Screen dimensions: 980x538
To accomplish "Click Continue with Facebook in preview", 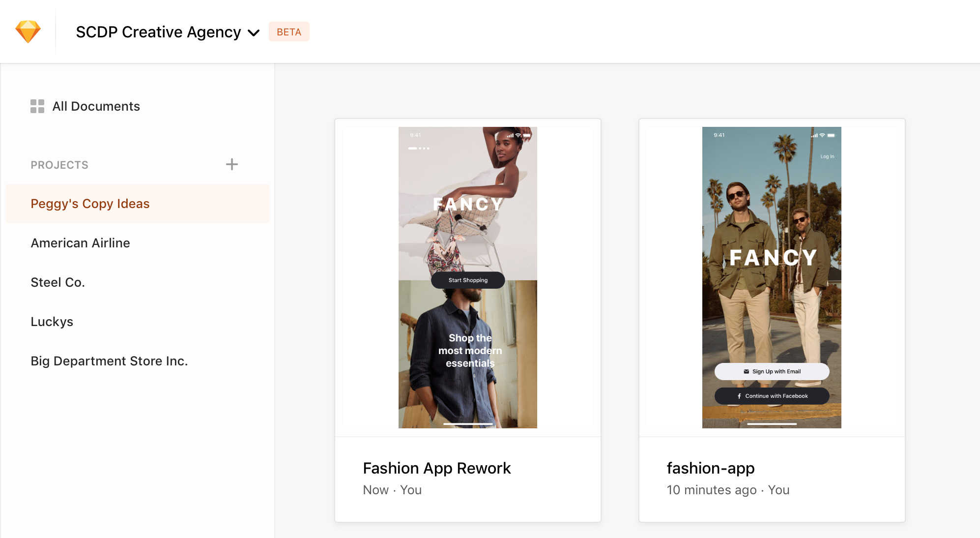I will [x=772, y=396].
